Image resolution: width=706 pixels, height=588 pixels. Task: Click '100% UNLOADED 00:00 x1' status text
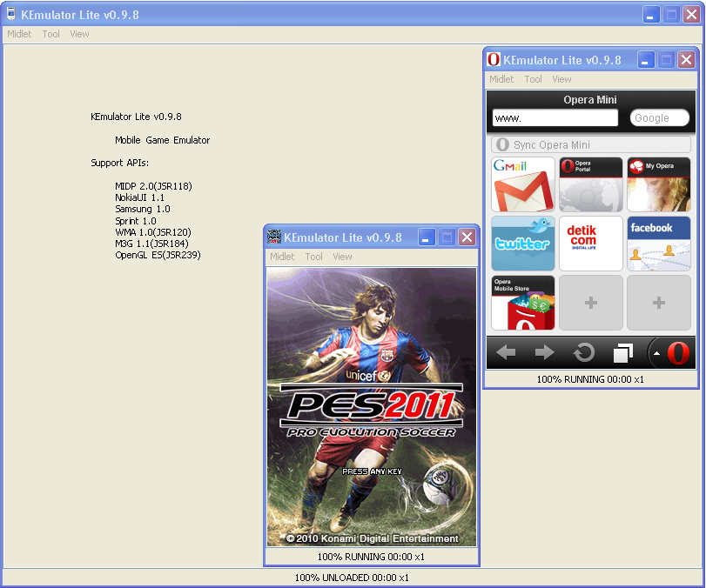352,578
